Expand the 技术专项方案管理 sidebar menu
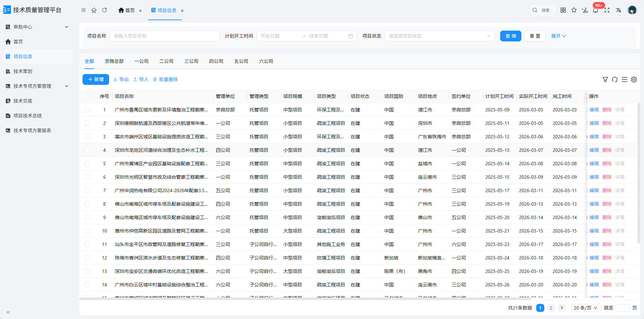The height and width of the screenshot is (319, 644). click(37, 86)
